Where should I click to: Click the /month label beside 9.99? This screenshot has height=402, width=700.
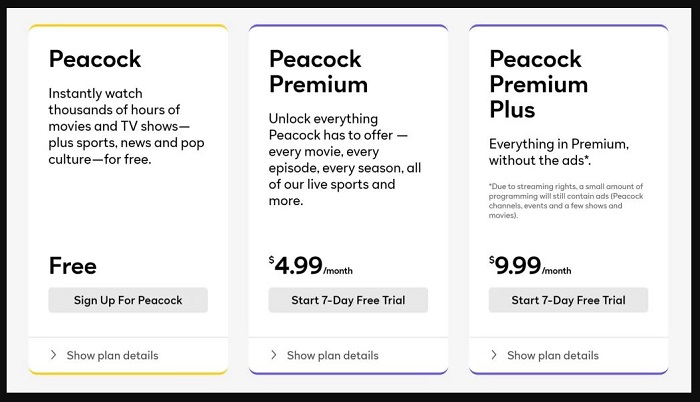[557, 271]
